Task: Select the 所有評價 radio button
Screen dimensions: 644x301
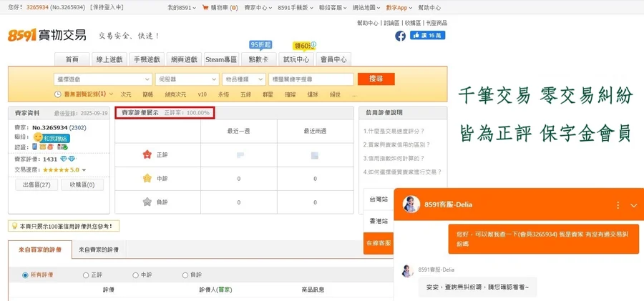Action: tap(26, 275)
